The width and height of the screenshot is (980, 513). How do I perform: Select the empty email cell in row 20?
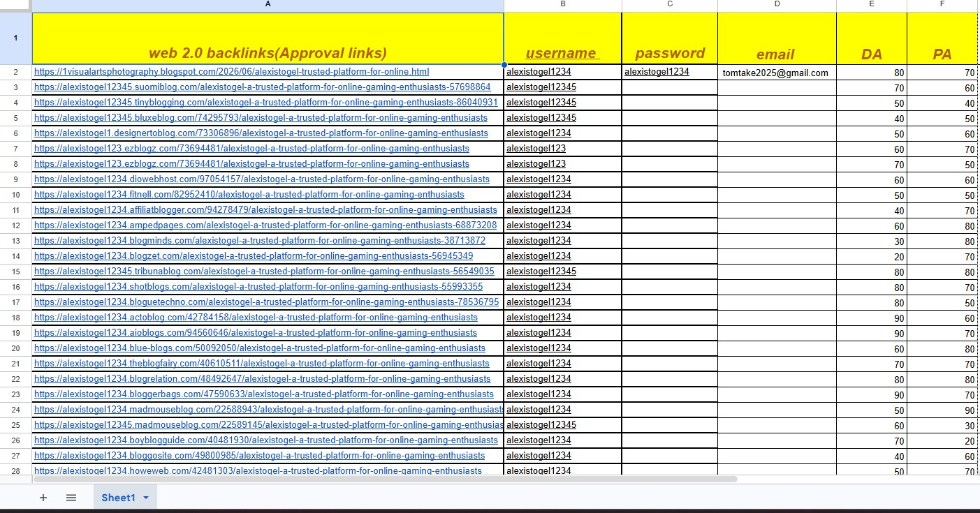point(777,348)
